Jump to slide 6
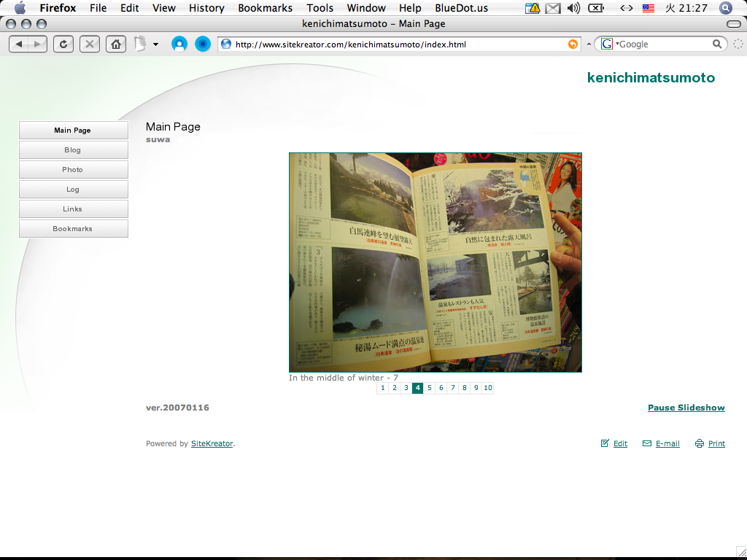 click(x=441, y=388)
